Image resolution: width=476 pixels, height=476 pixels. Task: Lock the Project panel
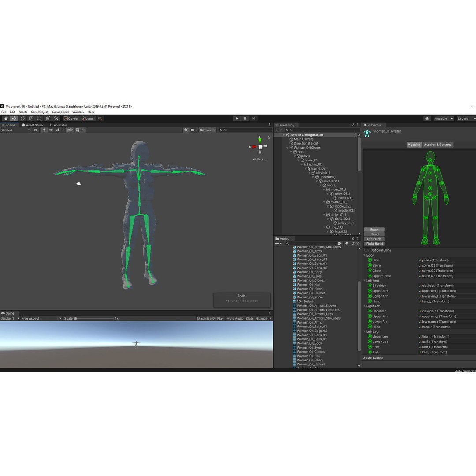(x=353, y=238)
